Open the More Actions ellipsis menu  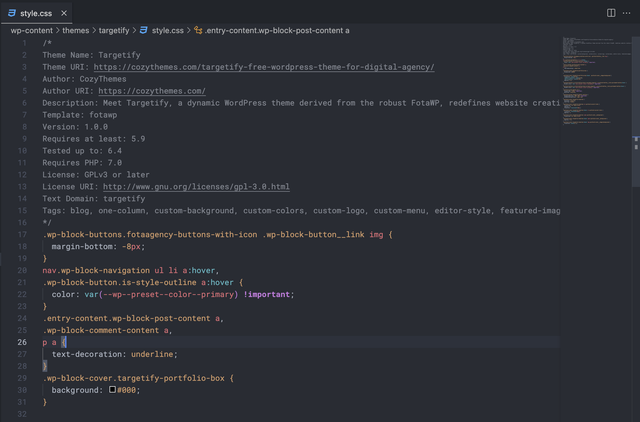coord(627,13)
